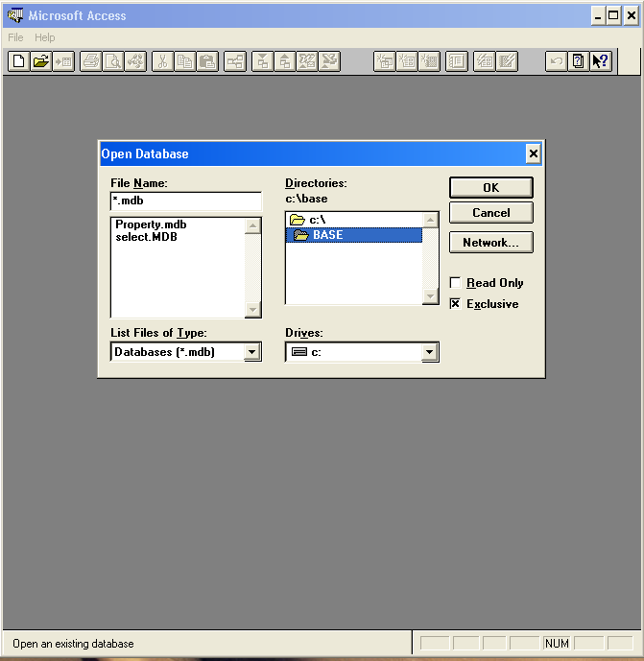Click the Copy icon in toolbar
Screen dimensions: 644x661
click(x=185, y=61)
